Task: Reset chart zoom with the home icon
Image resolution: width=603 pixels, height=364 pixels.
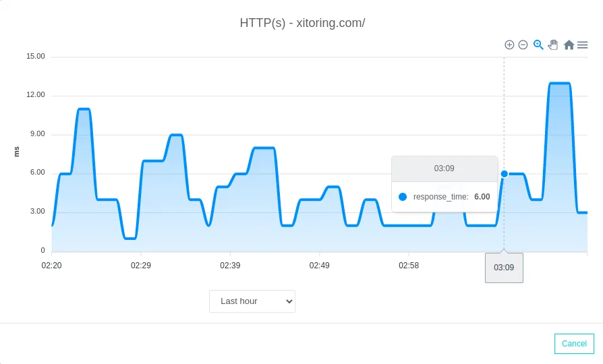Action: pos(569,45)
